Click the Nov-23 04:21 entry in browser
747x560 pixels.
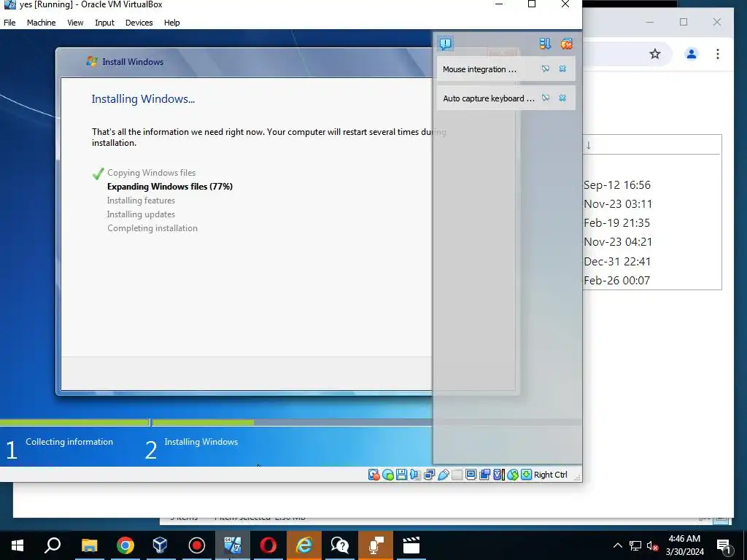(x=618, y=242)
